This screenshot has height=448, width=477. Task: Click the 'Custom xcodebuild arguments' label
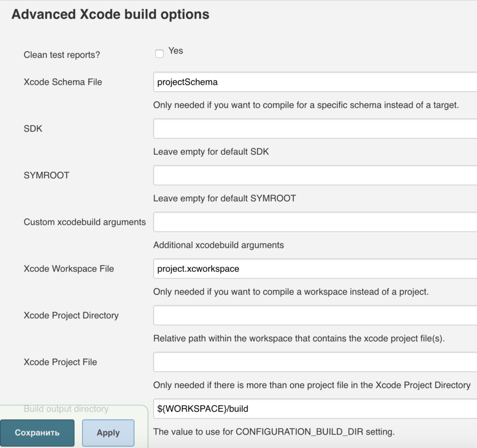[x=85, y=222]
